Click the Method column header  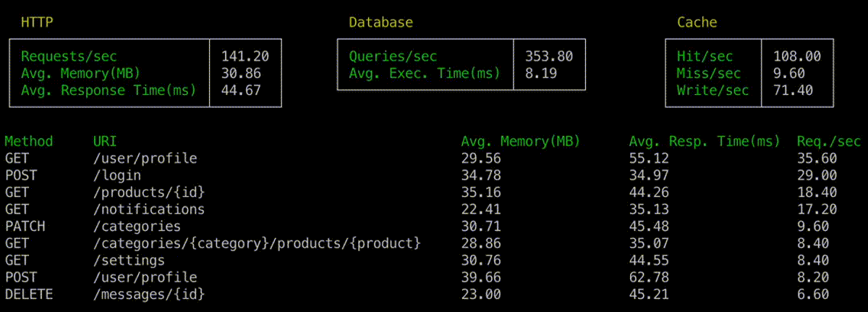coord(29,141)
